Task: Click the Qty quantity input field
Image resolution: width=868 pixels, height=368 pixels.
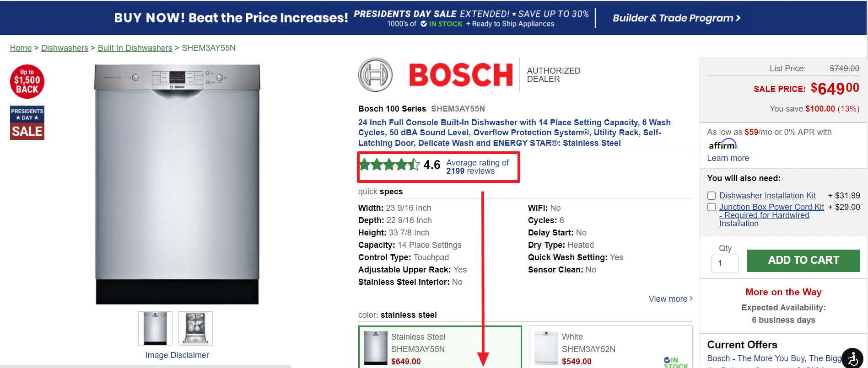Action: click(725, 263)
